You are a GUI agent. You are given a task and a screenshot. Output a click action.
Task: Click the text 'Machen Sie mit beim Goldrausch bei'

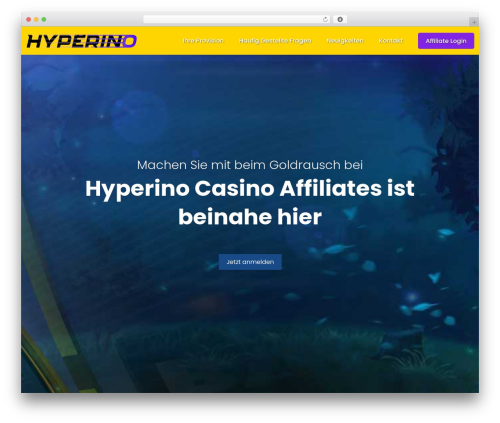[250, 165]
